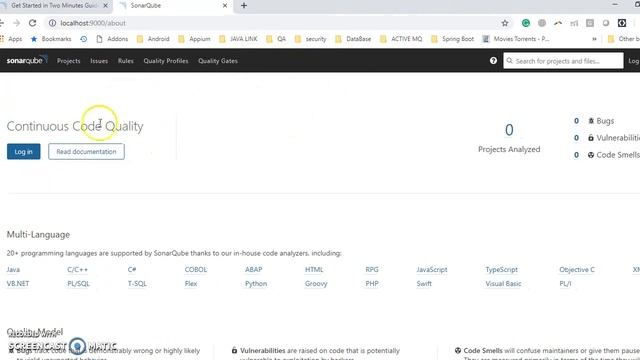This screenshot has height=360, width=640.
Task: Open the PL/I language link
Action: tap(565, 284)
